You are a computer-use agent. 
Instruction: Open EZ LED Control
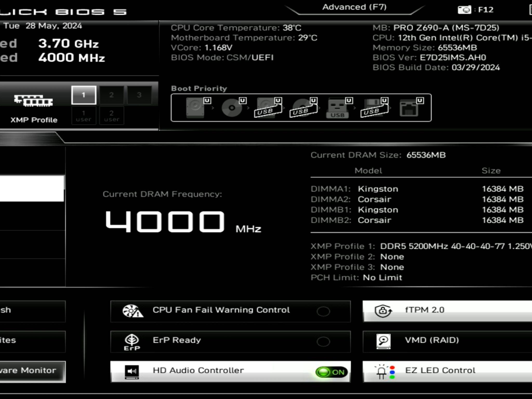[447, 372]
